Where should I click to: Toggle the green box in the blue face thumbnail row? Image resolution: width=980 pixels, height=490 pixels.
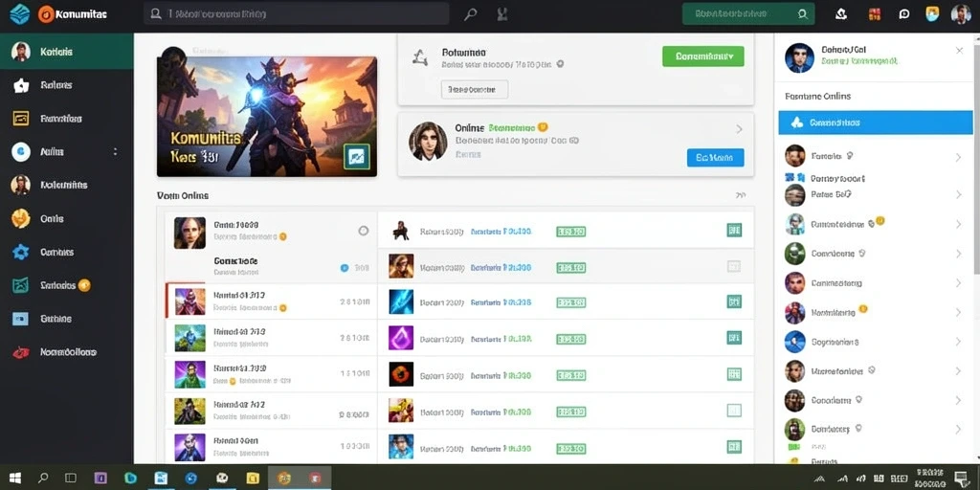pyautogui.click(x=734, y=447)
